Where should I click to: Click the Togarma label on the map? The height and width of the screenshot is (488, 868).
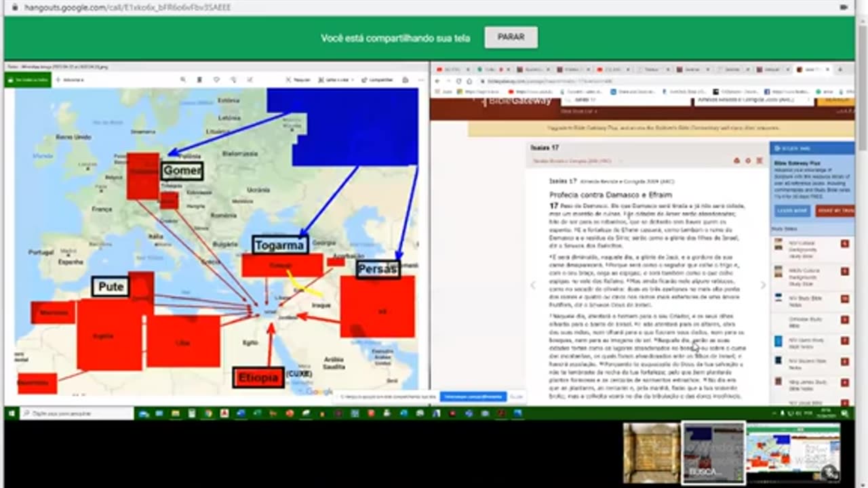click(x=279, y=245)
